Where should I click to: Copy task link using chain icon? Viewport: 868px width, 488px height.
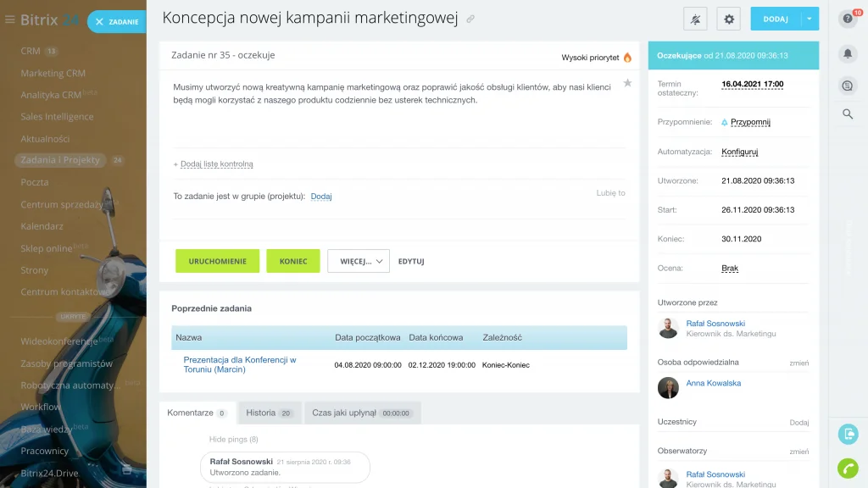tap(471, 19)
